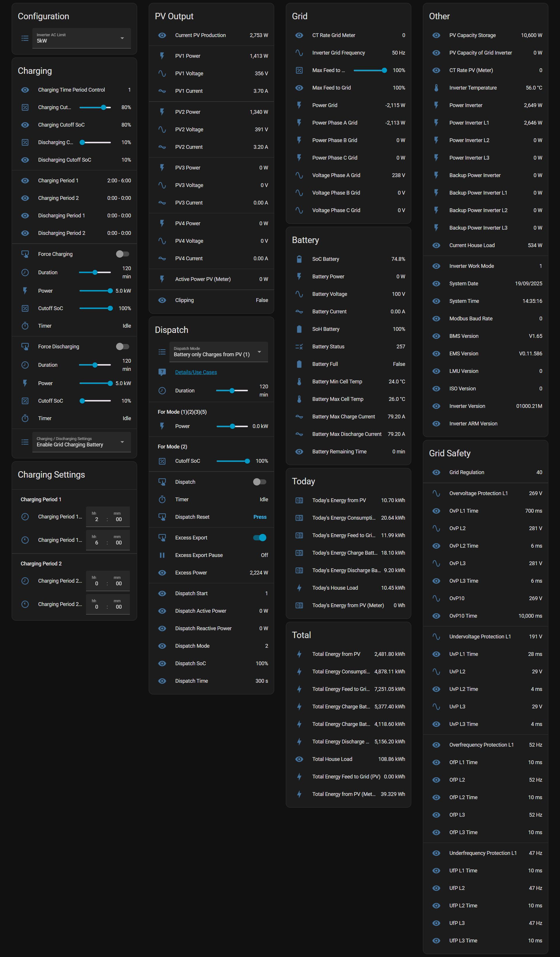560x957 pixels.
Task: Open the Inverter AC Limit dropdown
Action: coord(82,38)
